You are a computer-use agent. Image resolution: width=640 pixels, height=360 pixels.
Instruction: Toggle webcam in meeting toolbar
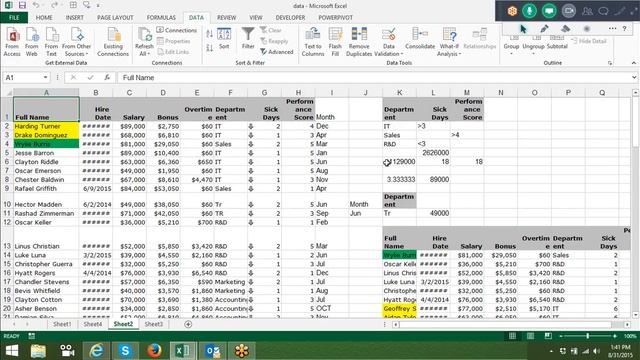(x=569, y=11)
